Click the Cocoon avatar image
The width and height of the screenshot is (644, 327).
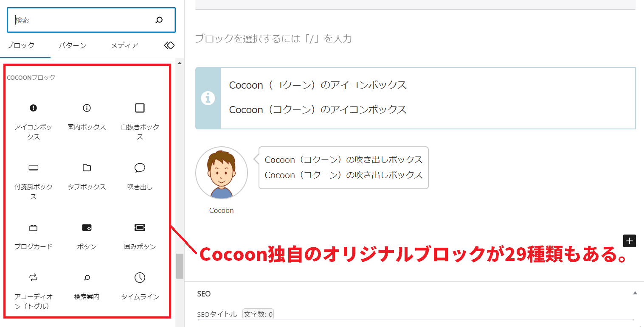[x=222, y=173]
